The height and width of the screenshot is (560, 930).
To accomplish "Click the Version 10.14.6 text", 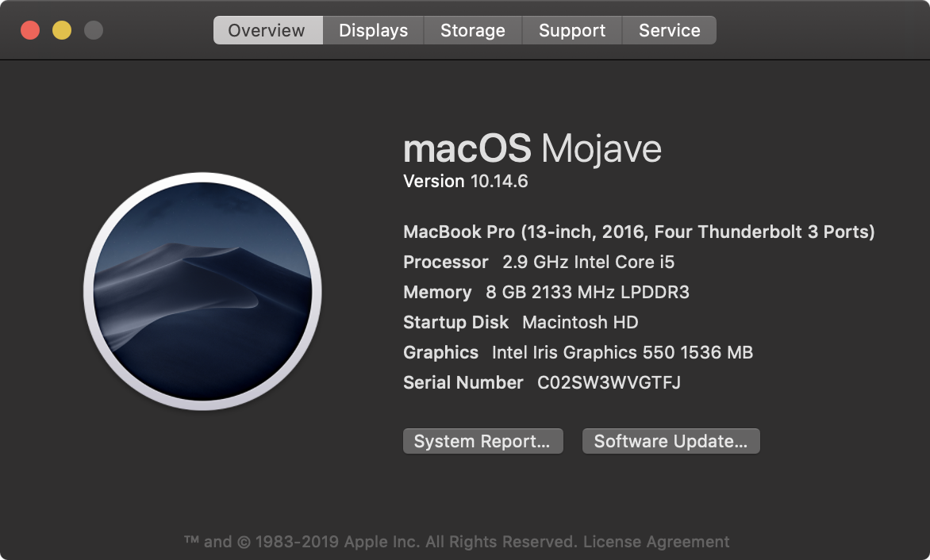I will [x=466, y=181].
